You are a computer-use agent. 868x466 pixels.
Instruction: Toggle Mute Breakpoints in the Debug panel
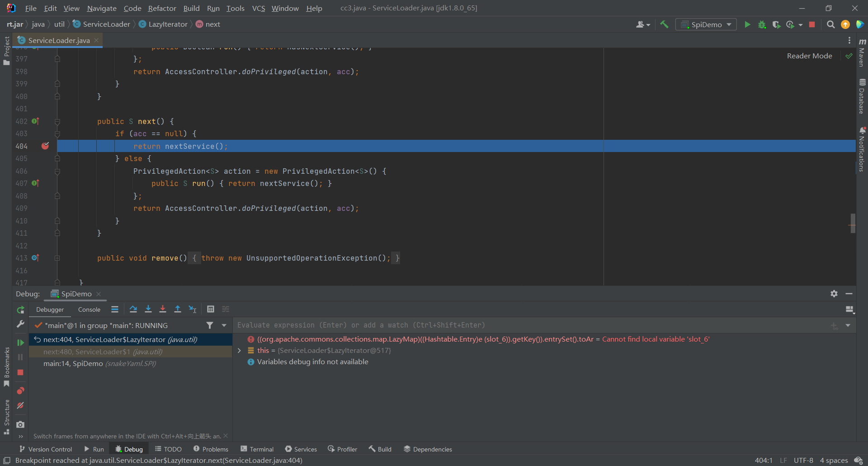(20, 406)
